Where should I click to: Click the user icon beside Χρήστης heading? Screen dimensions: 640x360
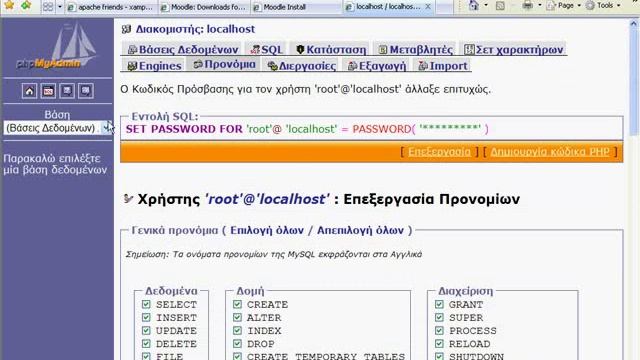(x=128, y=199)
